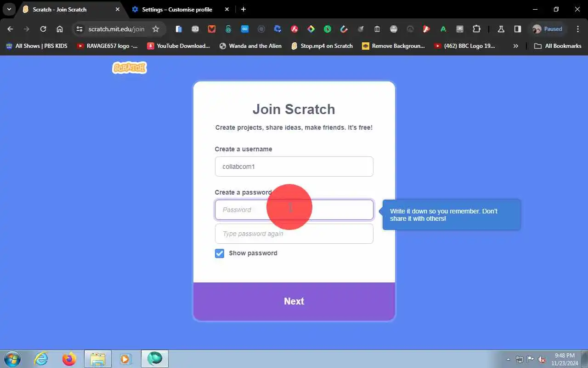This screenshot has height=368, width=588.
Task: Click the trash can extension icon
Action: [377, 29]
